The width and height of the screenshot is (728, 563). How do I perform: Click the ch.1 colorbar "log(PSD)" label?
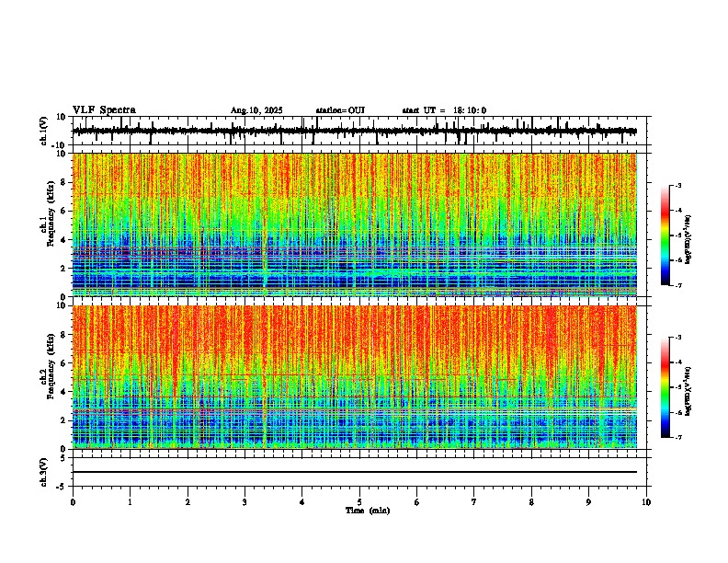pyautogui.click(x=688, y=240)
